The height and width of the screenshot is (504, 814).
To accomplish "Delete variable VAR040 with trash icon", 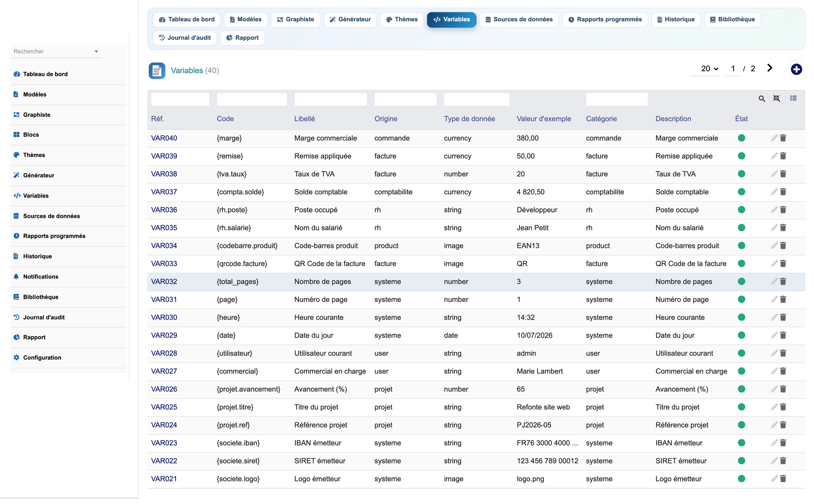I will (x=783, y=138).
